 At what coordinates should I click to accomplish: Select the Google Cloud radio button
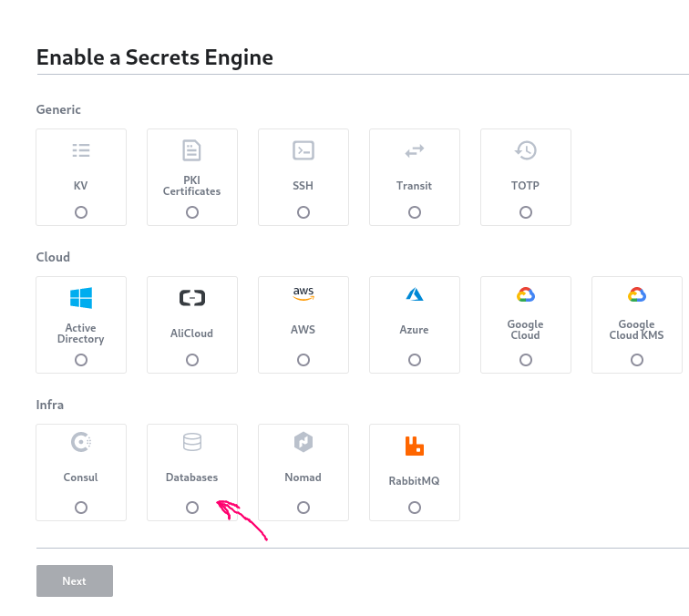point(526,360)
